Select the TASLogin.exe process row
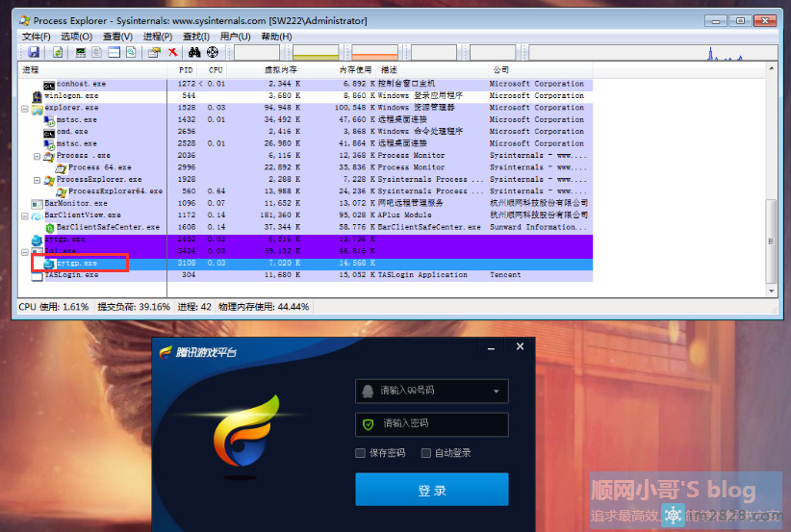Image resolution: width=791 pixels, height=532 pixels. tap(306, 275)
